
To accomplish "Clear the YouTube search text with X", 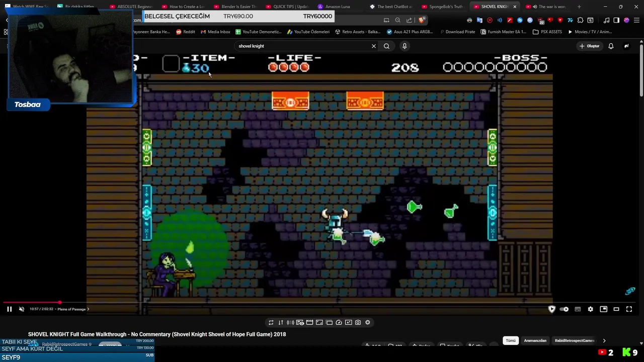I will pos(374,46).
